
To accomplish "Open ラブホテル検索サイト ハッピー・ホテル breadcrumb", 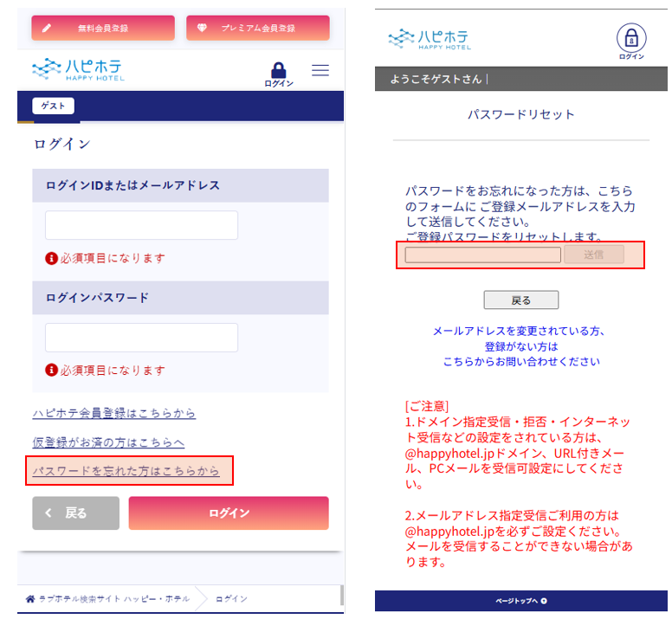I will pos(114,598).
